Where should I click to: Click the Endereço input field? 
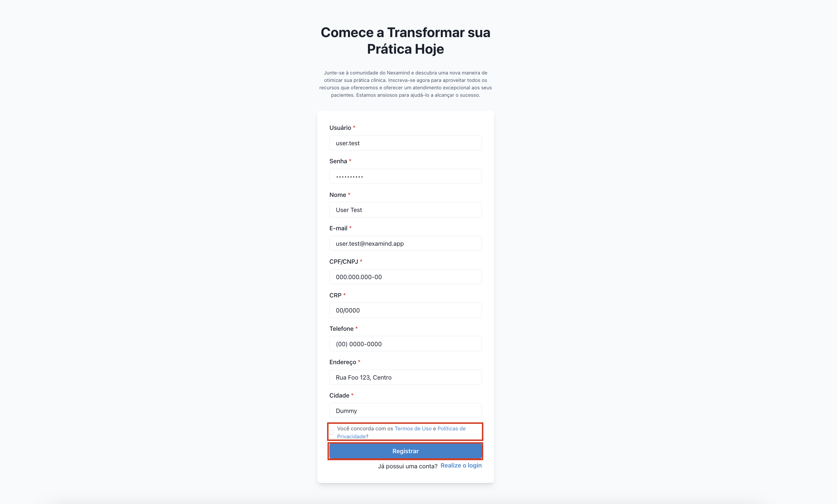[405, 377]
